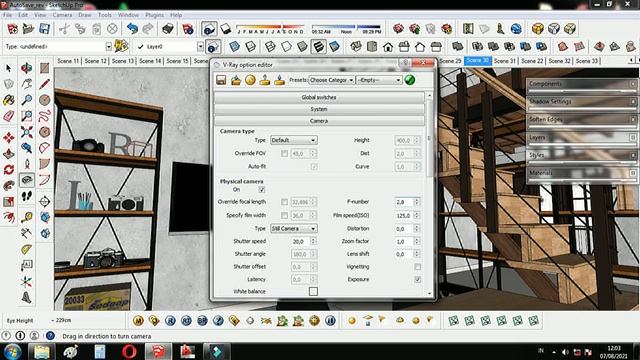This screenshot has height=360, width=640.
Task: Toggle the Exposure checkbox
Action: click(x=418, y=280)
